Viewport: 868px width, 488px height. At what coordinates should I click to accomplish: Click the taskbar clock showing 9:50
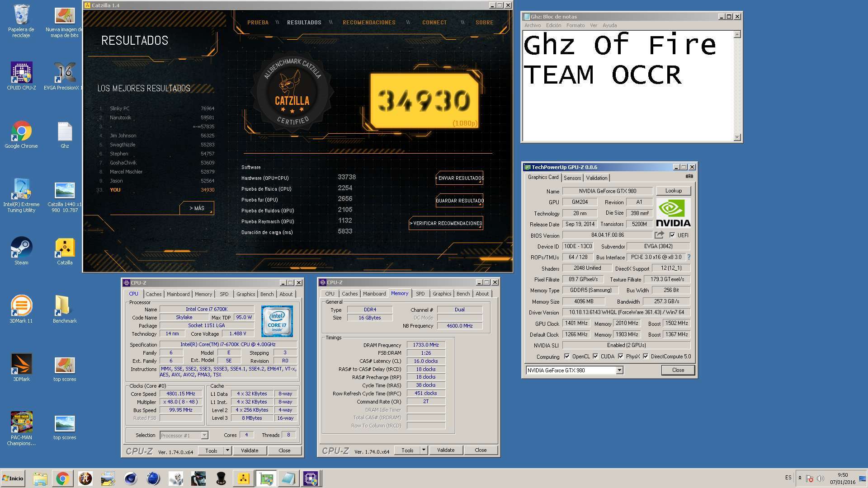click(843, 478)
